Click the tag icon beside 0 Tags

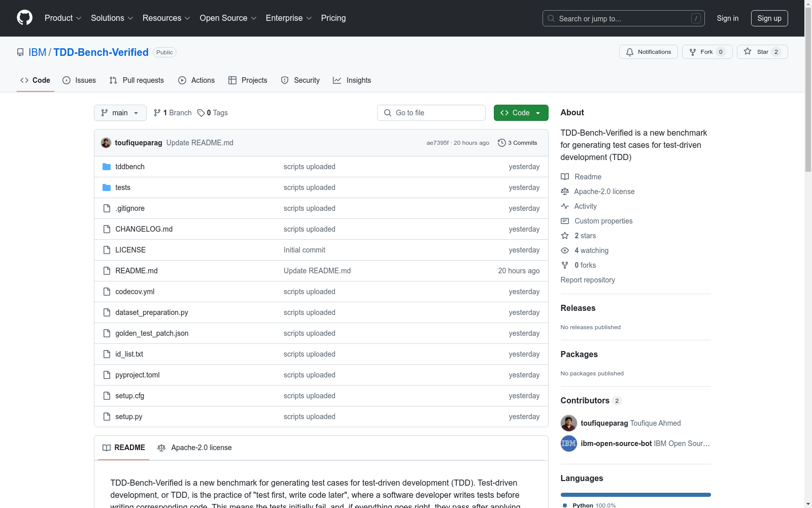tap(201, 113)
